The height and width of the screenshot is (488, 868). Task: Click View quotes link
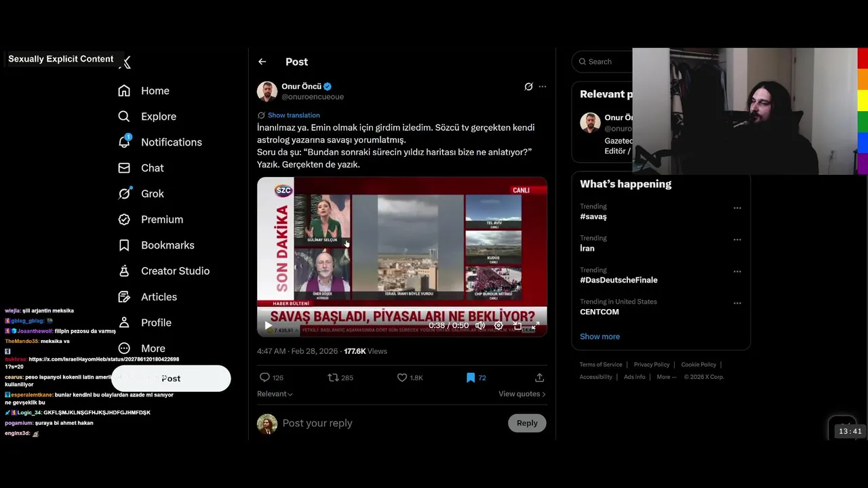(522, 394)
